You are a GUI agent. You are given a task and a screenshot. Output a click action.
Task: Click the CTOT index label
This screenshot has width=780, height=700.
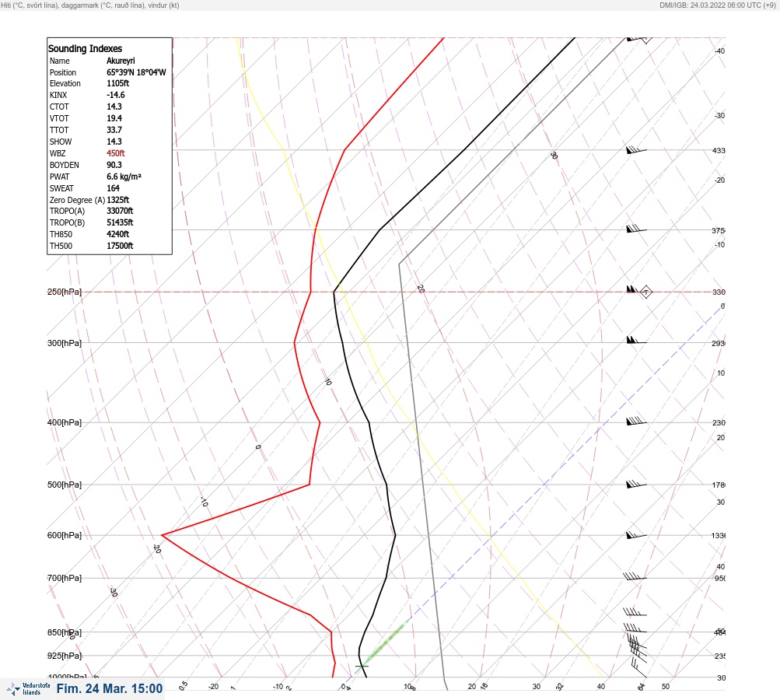pos(59,107)
